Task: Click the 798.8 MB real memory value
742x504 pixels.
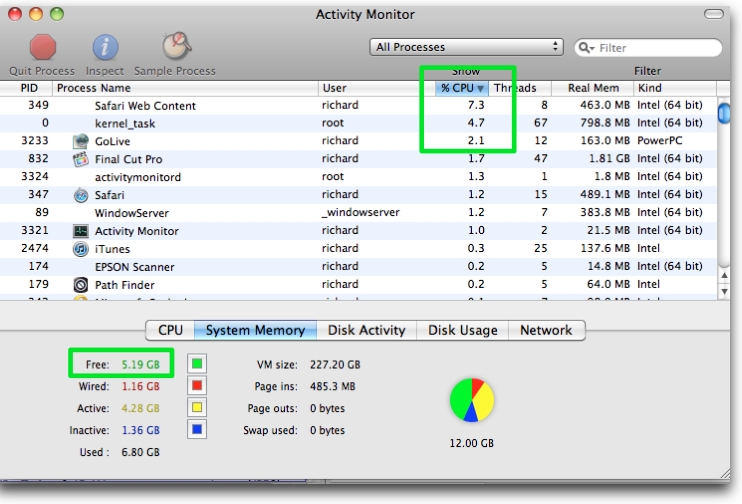Action: [x=605, y=123]
